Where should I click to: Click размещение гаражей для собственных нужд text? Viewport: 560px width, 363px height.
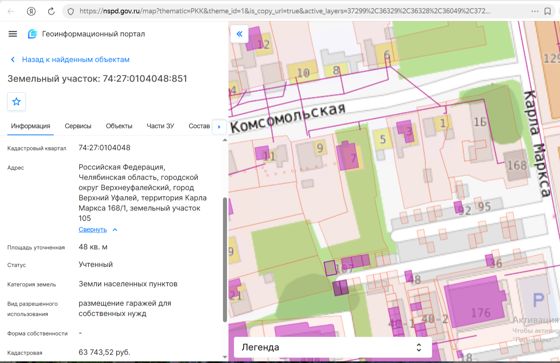[x=125, y=308]
